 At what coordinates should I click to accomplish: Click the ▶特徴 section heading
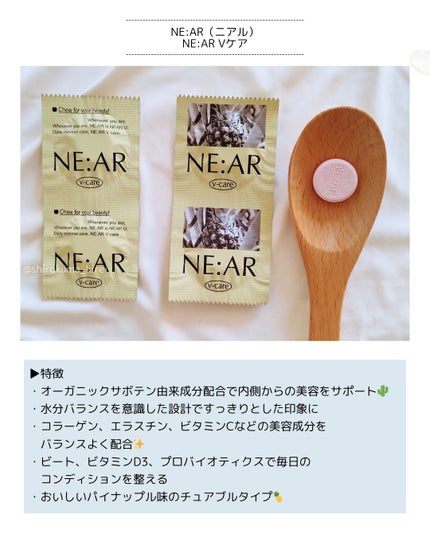tap(47, 373)
